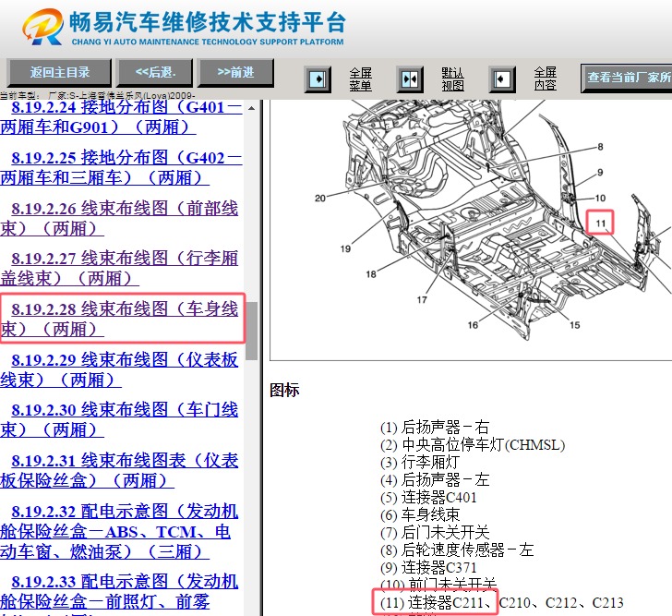The image size is (672, 616).
Task: Click legend item (2) 中央高位停车灯(CHMSL)
Action: point(473,445)
